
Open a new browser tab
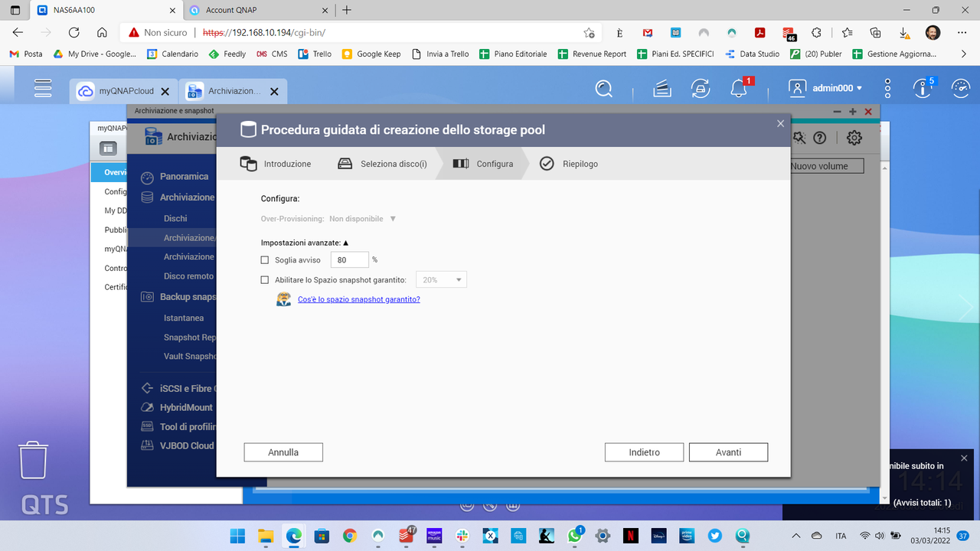pos(348,10)
